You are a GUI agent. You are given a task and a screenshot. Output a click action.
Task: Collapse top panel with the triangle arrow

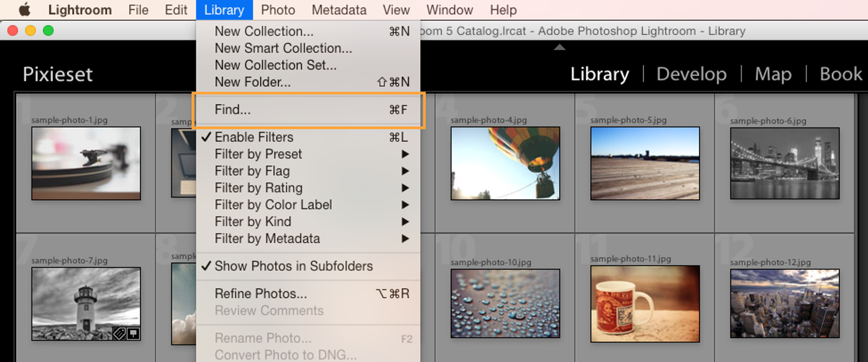click(559, 47)
